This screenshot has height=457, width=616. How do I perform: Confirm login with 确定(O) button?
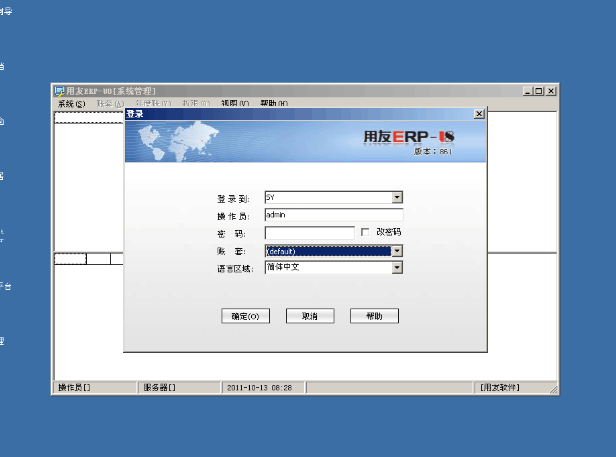click(246, 316)
